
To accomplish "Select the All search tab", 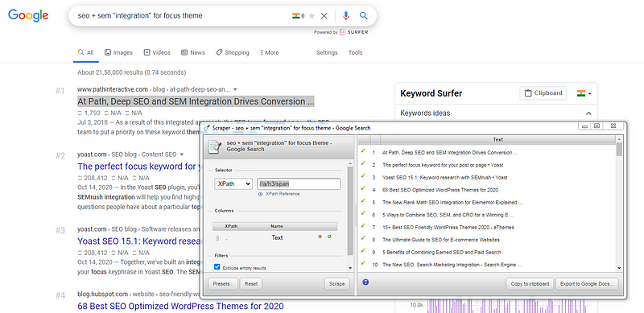I will point(86,52).
